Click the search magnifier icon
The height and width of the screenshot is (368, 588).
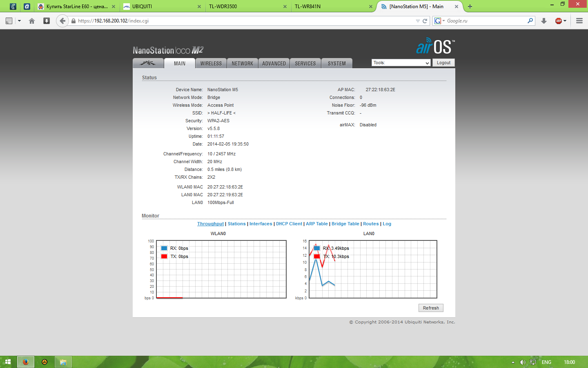tap(530, 21)
